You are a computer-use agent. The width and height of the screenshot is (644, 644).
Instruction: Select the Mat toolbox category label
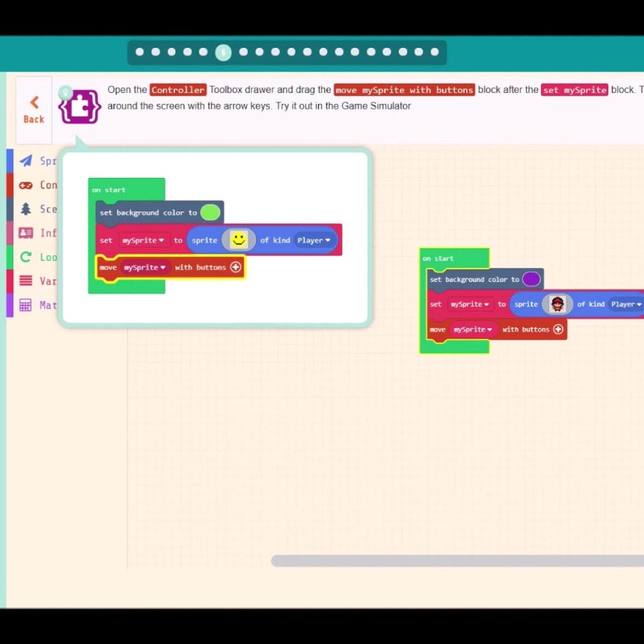pos(48,305)
